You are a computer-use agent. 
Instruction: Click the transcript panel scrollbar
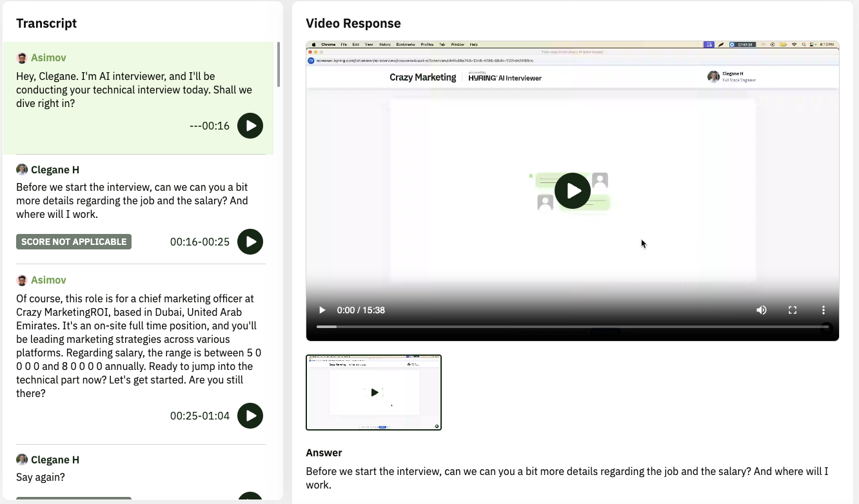point(279,64)
